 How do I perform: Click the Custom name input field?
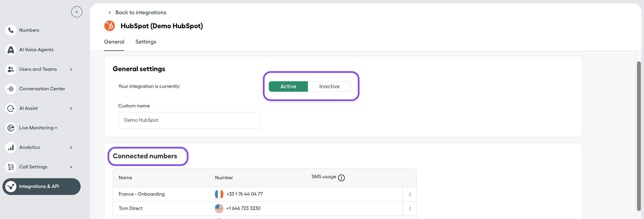pos(189,120)
